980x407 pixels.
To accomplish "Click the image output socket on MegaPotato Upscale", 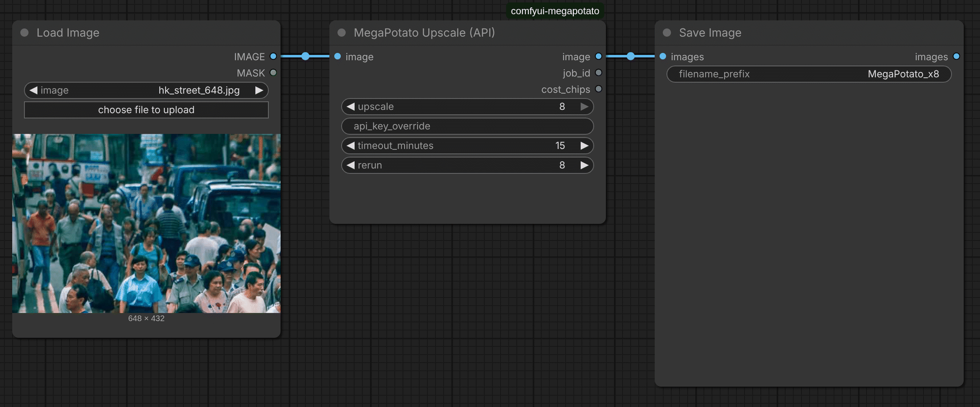I will pyautogui.click(x=598, y=56).
